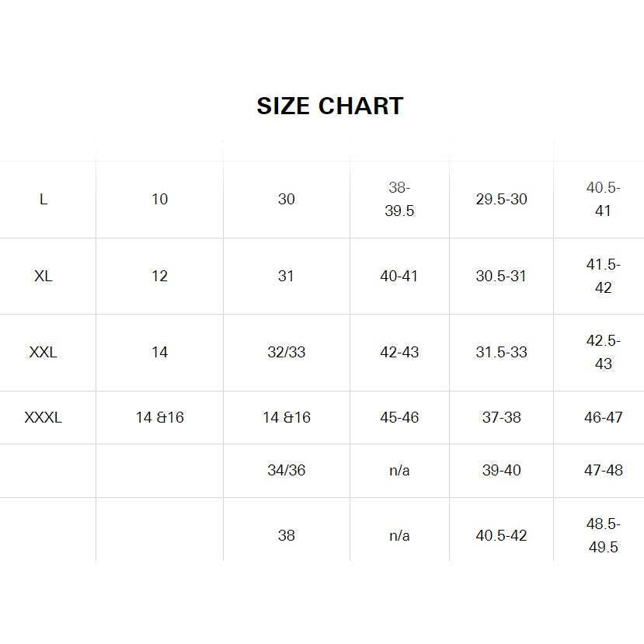Select the XXL size cell
644x644 pixels.
point(44,352)
